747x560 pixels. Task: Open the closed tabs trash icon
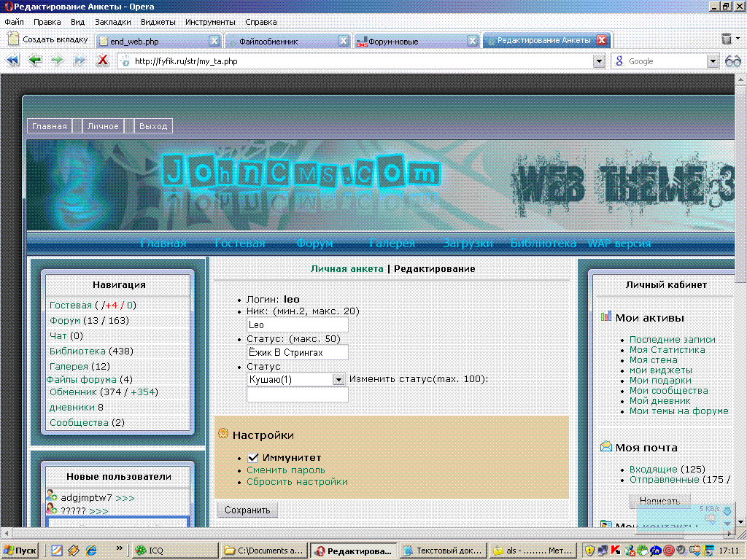click(x=727, y=40)
